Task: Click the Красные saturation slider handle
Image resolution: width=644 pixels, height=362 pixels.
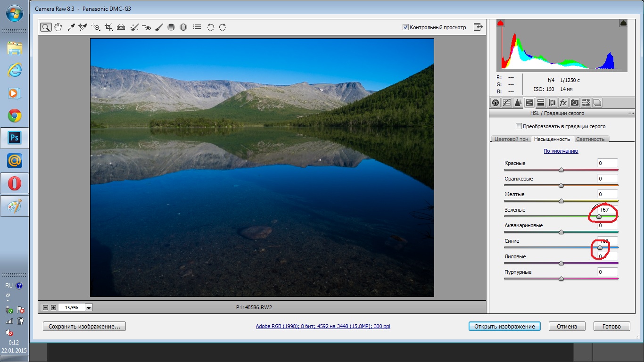Action: pyautogui.click(x=561, y=170)
